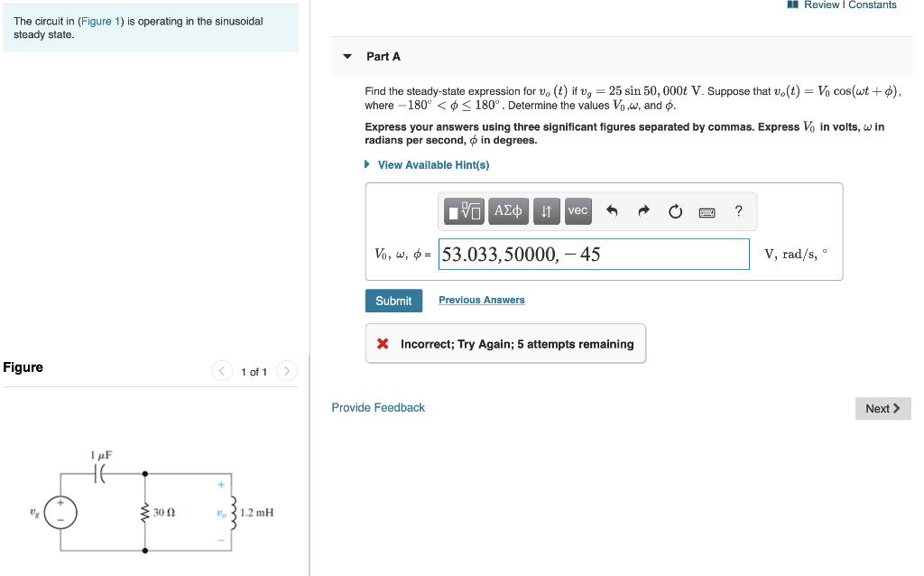Click the '30 Ω' resistor label
This screenshot has width=924, height=576.
point(164,512)
